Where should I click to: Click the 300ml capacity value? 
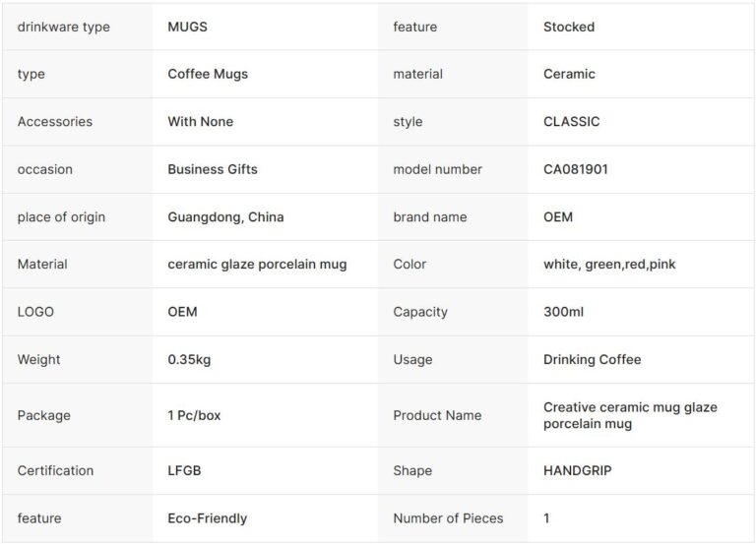[x=563, y=312]
